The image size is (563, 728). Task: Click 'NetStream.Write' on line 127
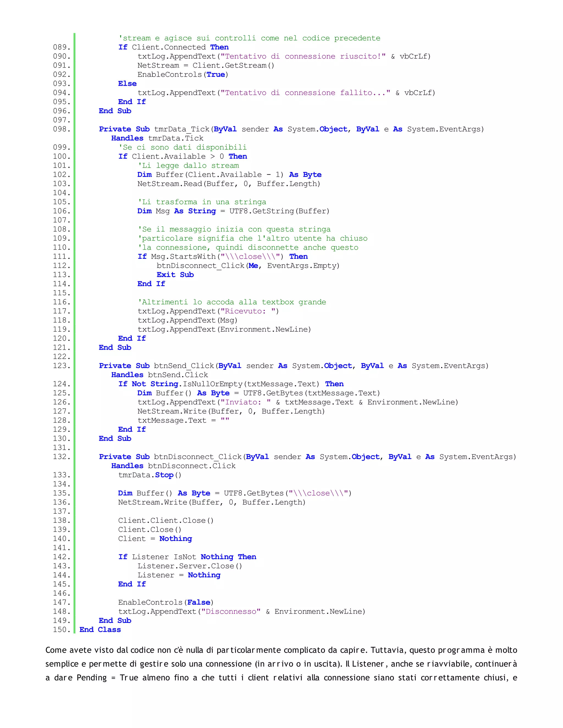(x=172, y=411)
